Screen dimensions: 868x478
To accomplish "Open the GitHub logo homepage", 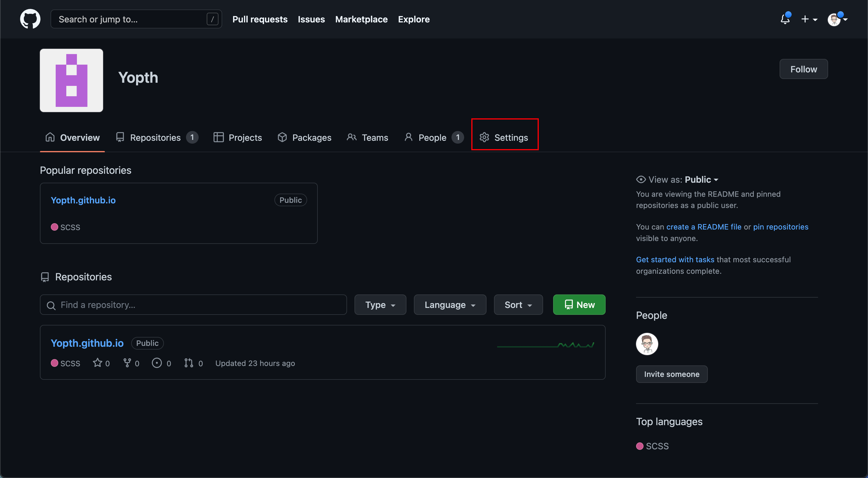I will click(x=30, y=19).
